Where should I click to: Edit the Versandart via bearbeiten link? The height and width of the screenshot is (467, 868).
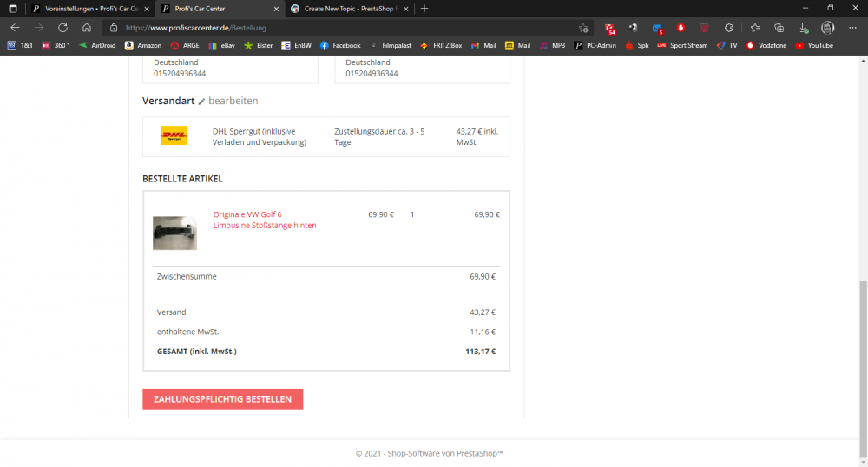228,101
